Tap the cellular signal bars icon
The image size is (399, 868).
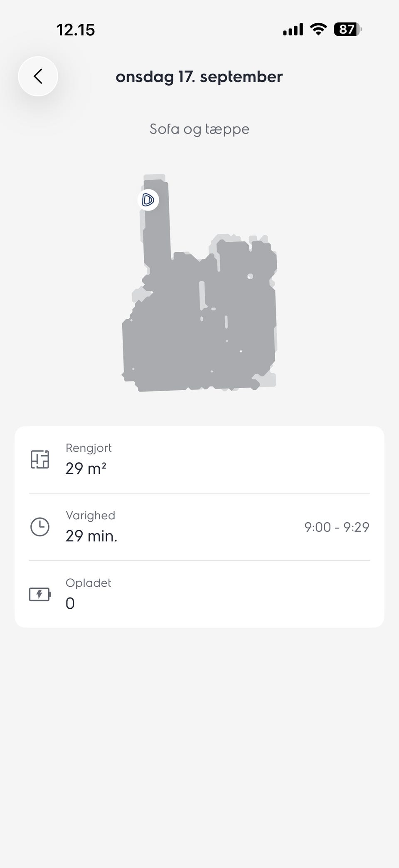click(293, 30)
